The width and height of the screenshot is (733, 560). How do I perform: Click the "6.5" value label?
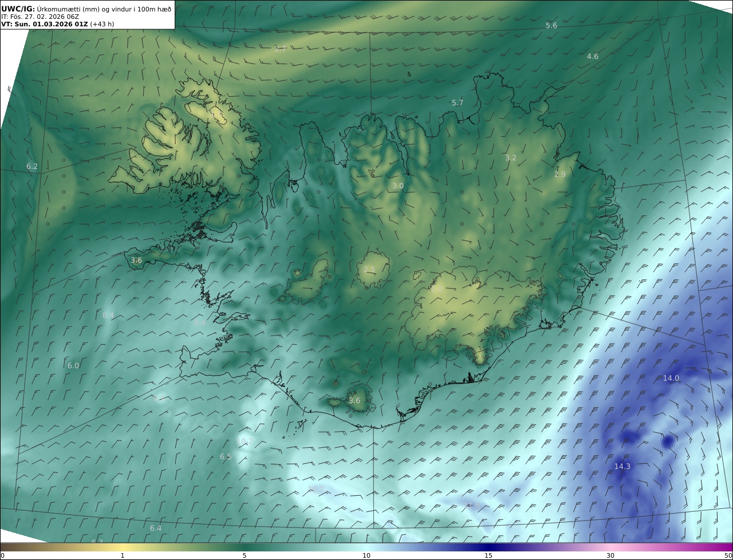[x=226, y=456]
